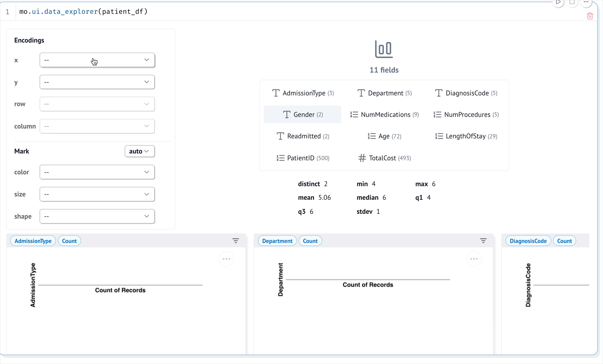Viewport: 603px width, 364px height.
Task: Open the color encoding dropdown
Action: [x=97, y=172]
